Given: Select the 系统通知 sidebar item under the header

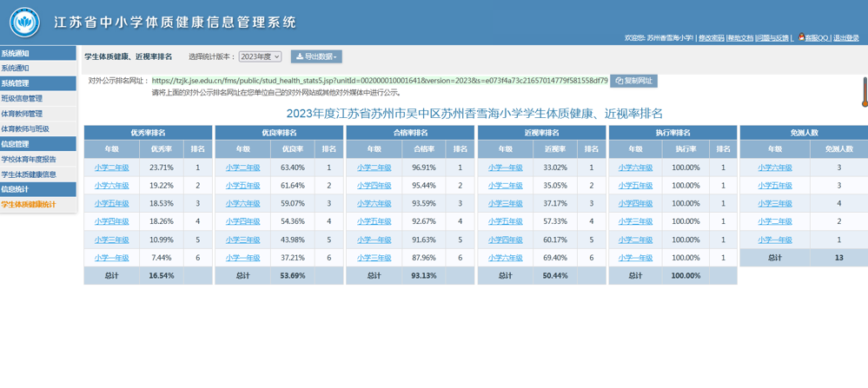Looking at the screenshot, I should click(x=38, y=68).
